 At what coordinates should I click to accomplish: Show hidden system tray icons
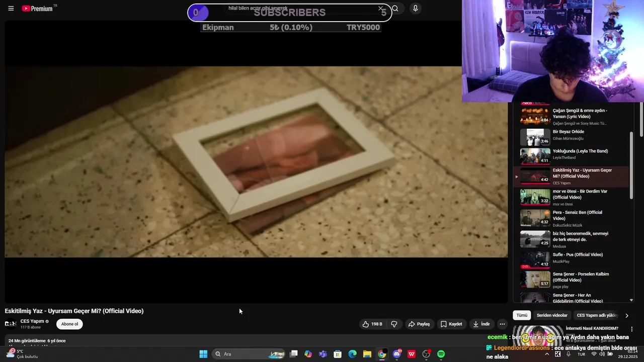[x=547, y=354]
